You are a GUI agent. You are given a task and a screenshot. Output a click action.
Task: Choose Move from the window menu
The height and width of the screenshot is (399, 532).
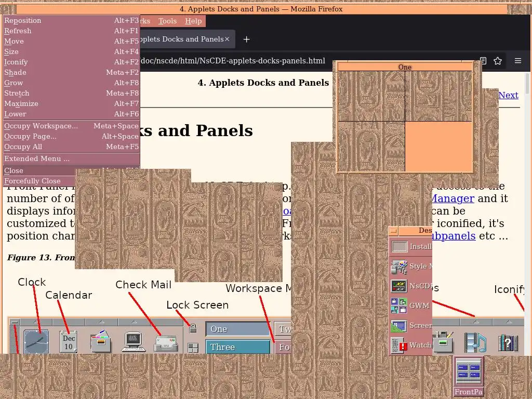click(71, 42)
